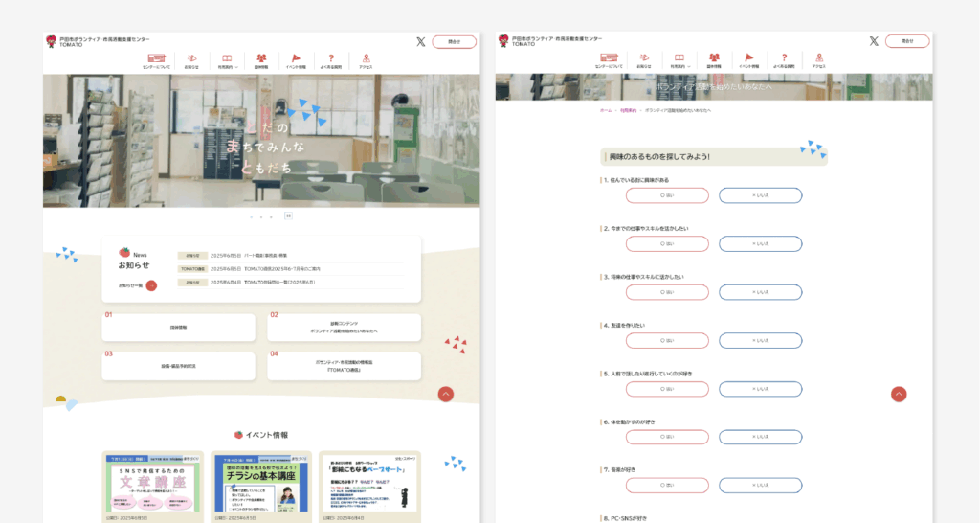The height and width of the screenshot is (523, 980).
Task: Select いいえ for question 4 友達を作りたい
Action: tap(760, 340)
